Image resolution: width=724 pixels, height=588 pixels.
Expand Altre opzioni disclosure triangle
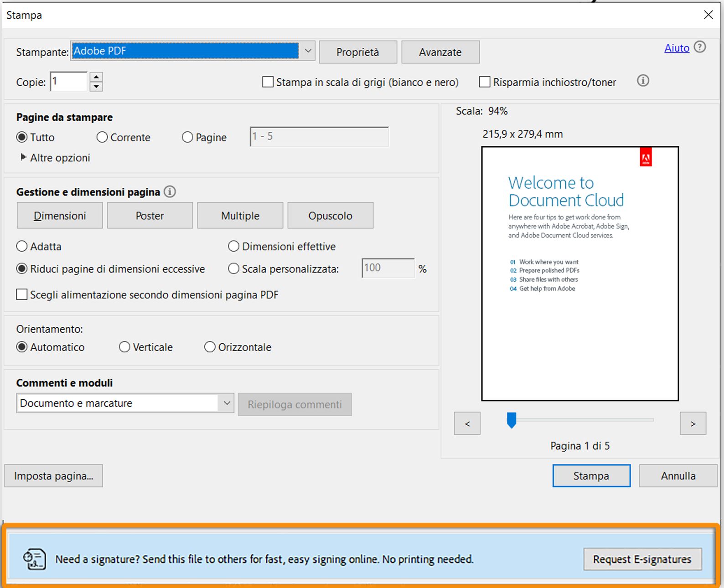[23, 157]
